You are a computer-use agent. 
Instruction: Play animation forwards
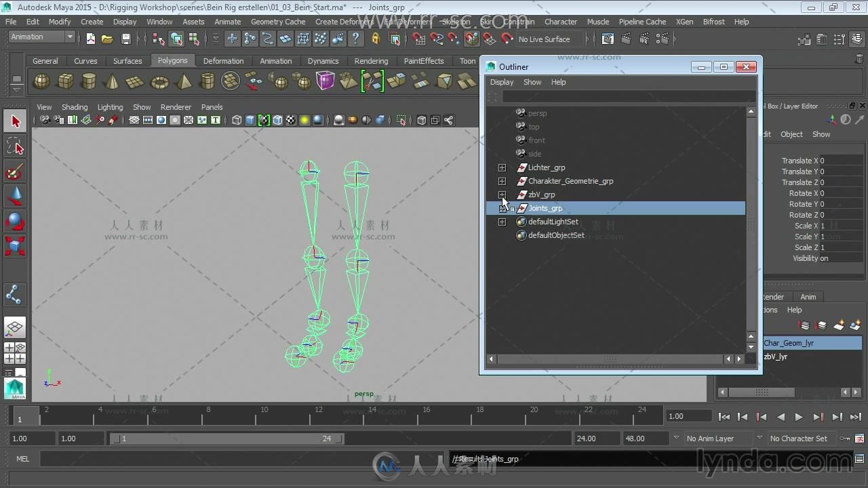coord(799,417)
